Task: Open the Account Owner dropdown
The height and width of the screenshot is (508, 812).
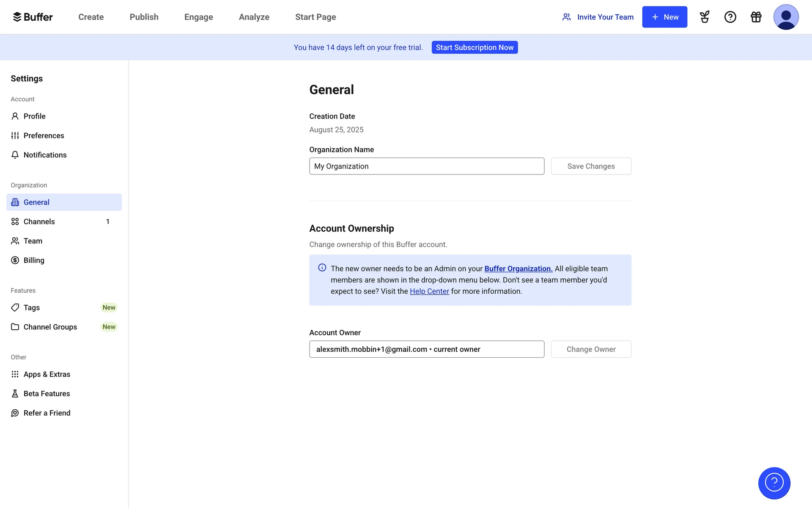Action: pos(426,349)
